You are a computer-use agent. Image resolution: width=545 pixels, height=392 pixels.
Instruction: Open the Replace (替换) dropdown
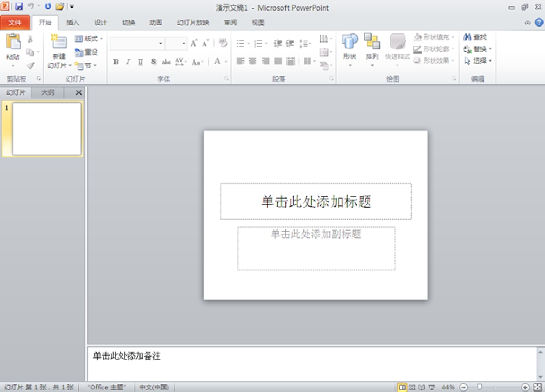coord(478,49)
